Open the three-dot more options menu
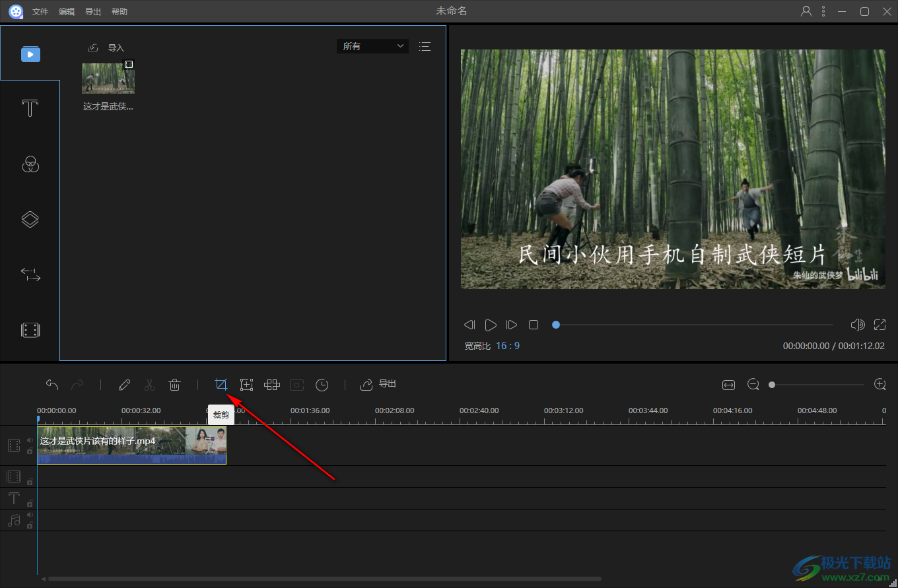 point(823,11)
